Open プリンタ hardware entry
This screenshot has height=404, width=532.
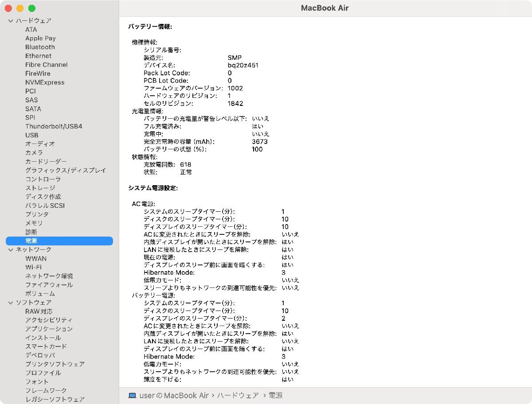(x=37, y=214)
